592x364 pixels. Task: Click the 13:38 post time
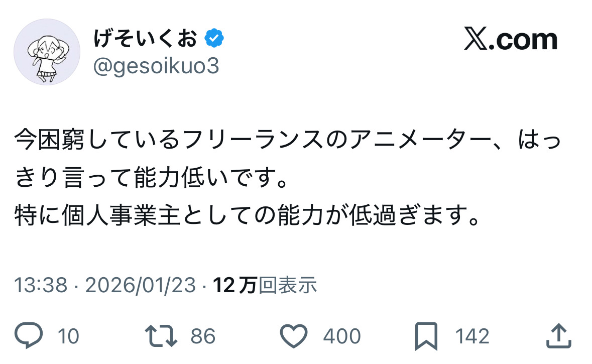coord(41,286)
